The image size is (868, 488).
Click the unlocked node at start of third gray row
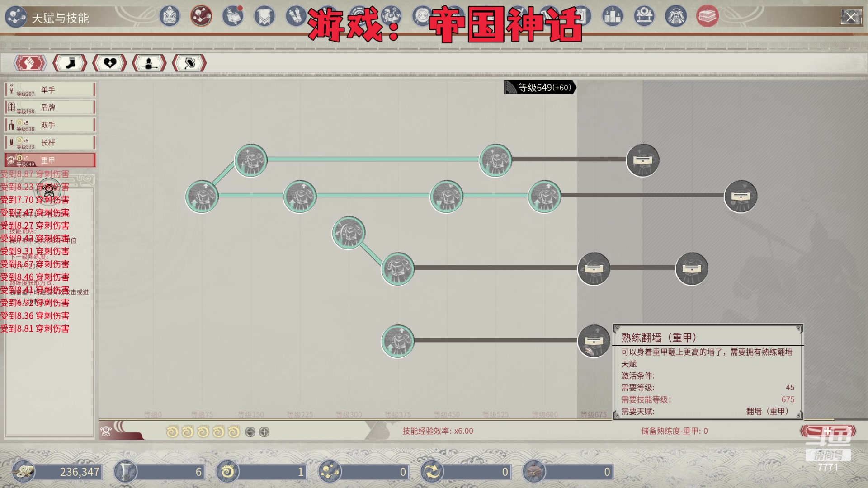pyautogui.click(x=398, y=269)
